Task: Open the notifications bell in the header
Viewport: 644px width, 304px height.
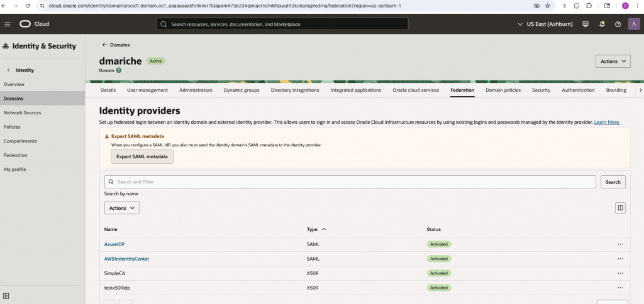Action: [x=602, y=24]
